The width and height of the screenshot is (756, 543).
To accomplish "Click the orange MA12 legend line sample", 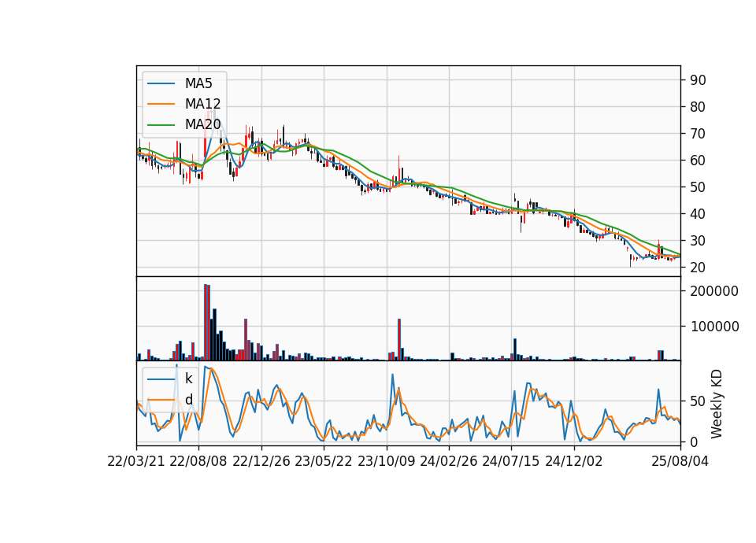I will point(161,104).
